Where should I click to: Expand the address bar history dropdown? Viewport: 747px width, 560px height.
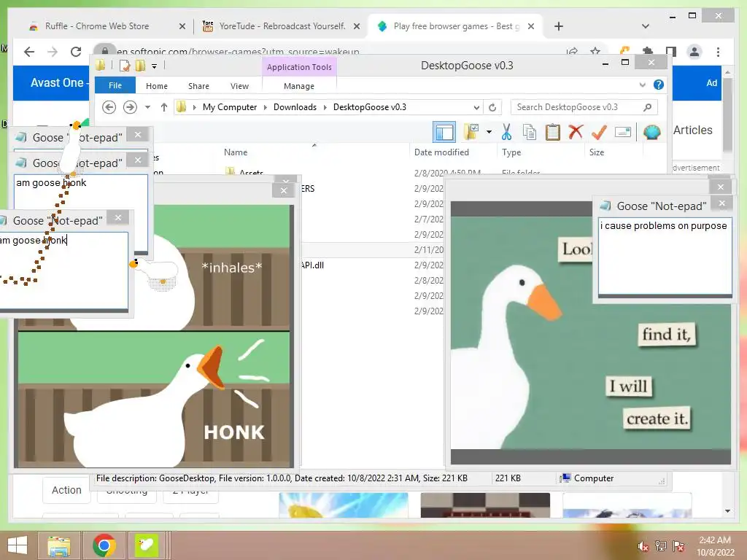(476, 107)
